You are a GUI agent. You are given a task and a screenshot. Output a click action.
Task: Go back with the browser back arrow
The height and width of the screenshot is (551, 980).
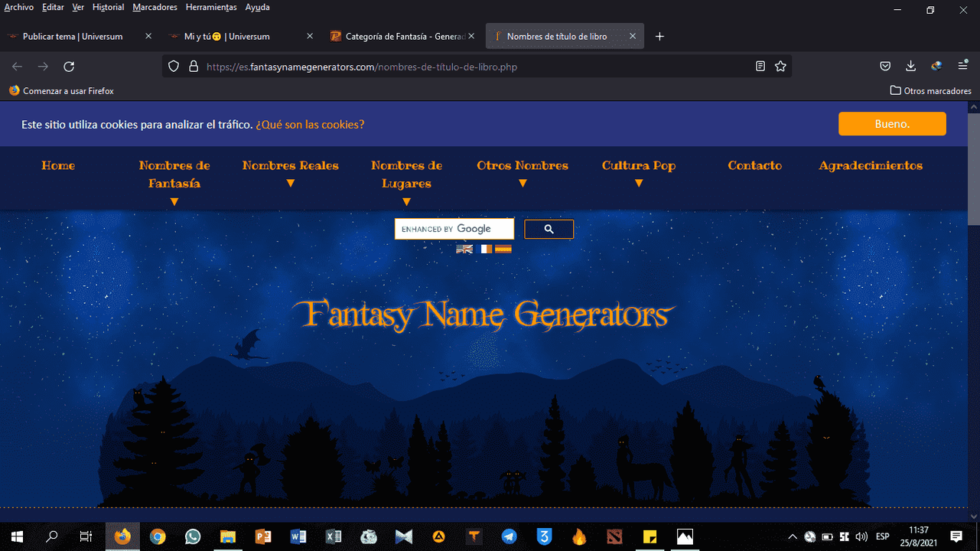pos(17,67)
